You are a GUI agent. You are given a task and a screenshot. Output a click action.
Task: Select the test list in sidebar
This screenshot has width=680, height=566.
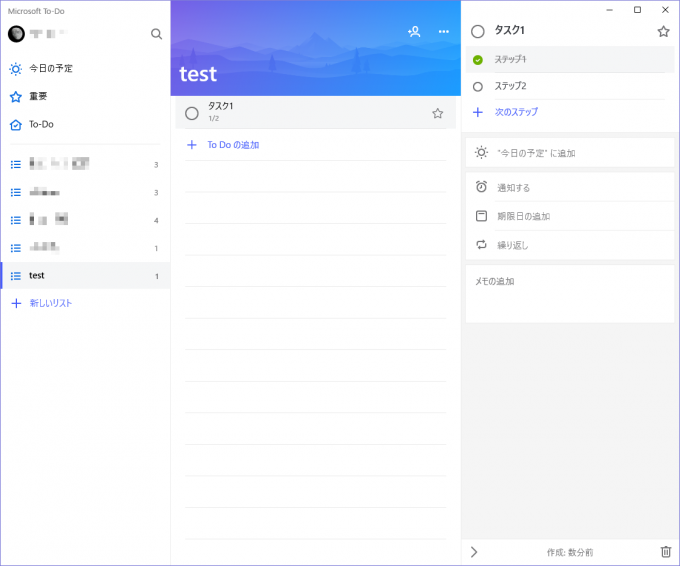click(85, 275)
